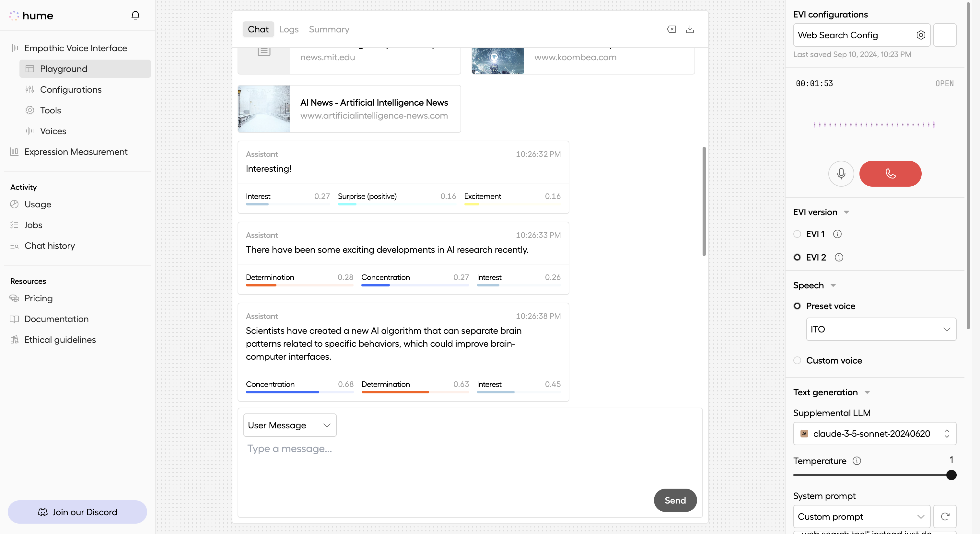Select the EVI 1 radio button

tap(798, 234)
